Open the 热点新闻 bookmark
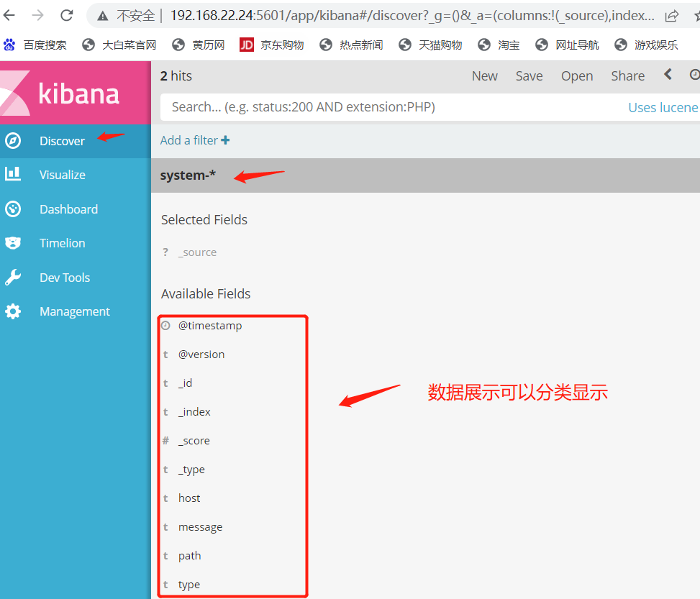The height and width of the screenshot is (599, 700). click(x=351, y=45)
